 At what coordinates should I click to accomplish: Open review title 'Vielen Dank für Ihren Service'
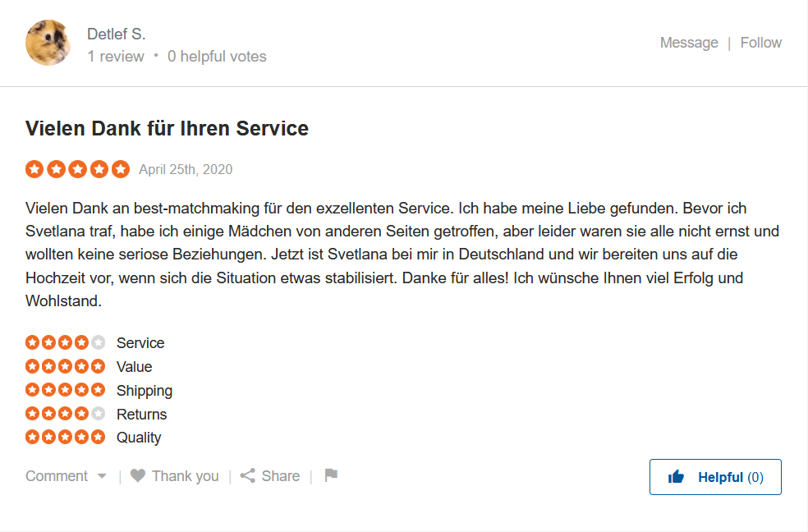(167, 128)
